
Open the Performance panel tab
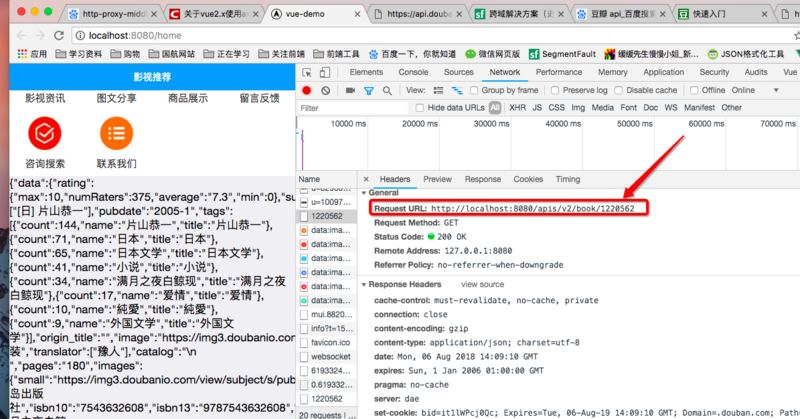click(x=559, y=72)
